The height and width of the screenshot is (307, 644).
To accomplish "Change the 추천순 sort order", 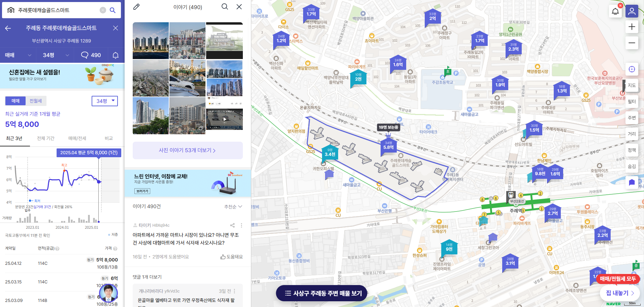I will pyautogui.click(x=233, y=207).
